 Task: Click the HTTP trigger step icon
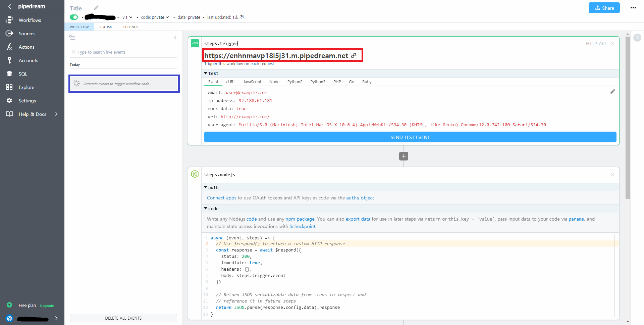point(195,43)
